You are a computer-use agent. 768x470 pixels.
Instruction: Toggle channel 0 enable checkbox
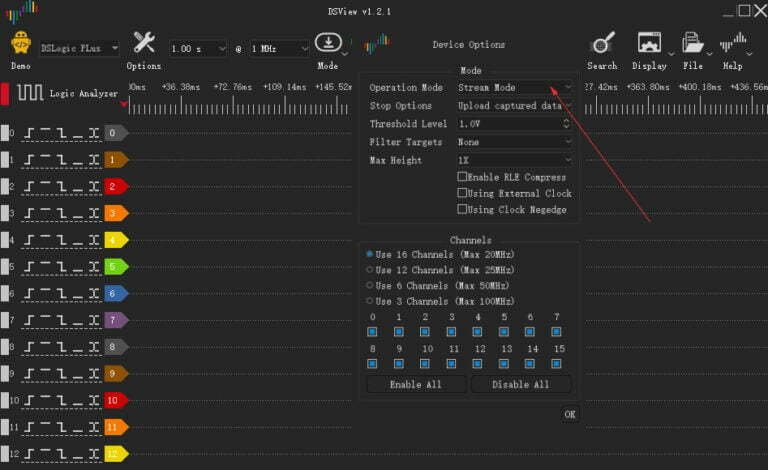click(x=372, y=332)
